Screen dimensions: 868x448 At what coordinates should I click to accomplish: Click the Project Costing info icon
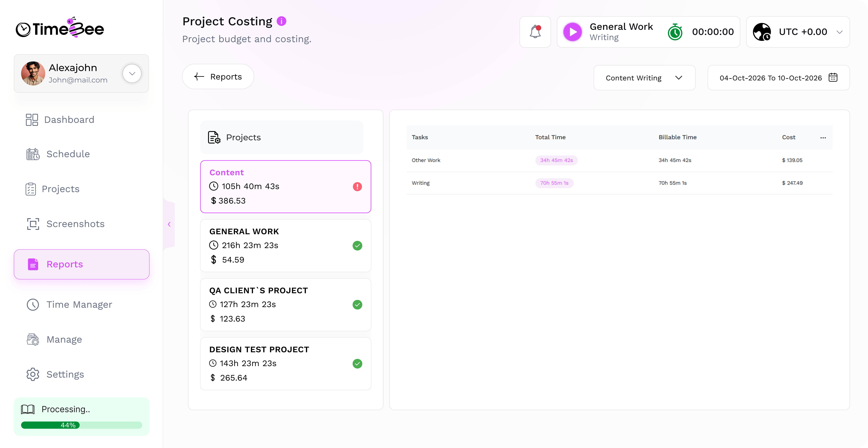tap(281, 21)
